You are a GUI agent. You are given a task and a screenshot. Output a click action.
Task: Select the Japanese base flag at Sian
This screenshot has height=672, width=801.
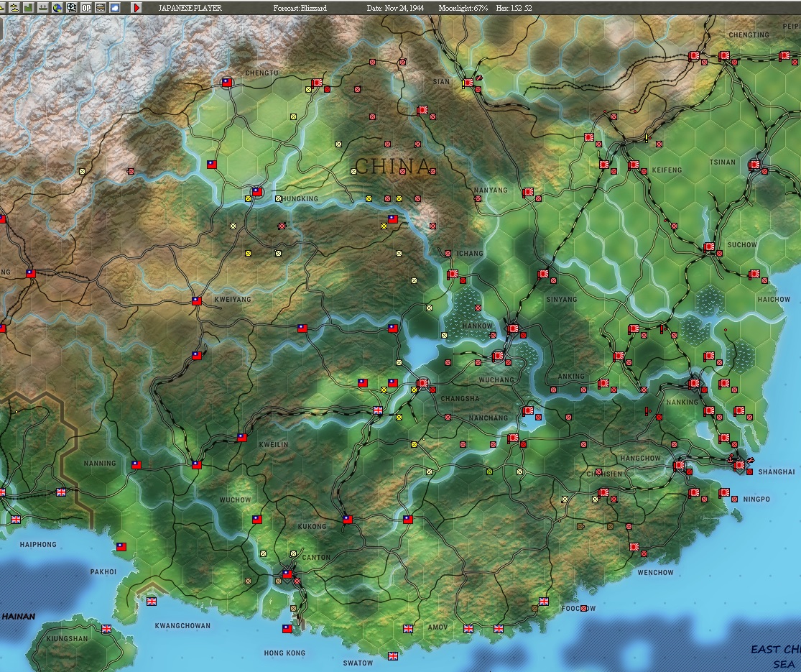(468, 82)
